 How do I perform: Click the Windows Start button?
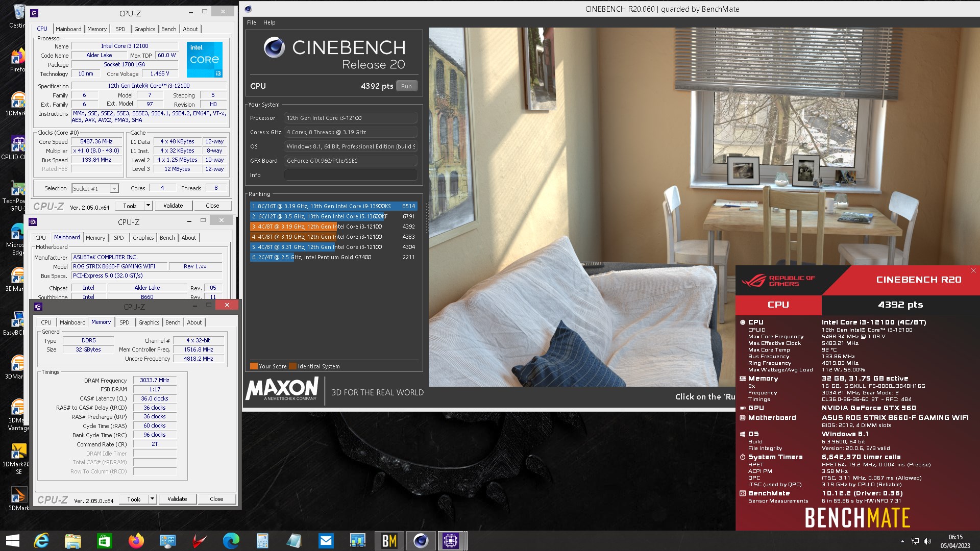(12, 541)
